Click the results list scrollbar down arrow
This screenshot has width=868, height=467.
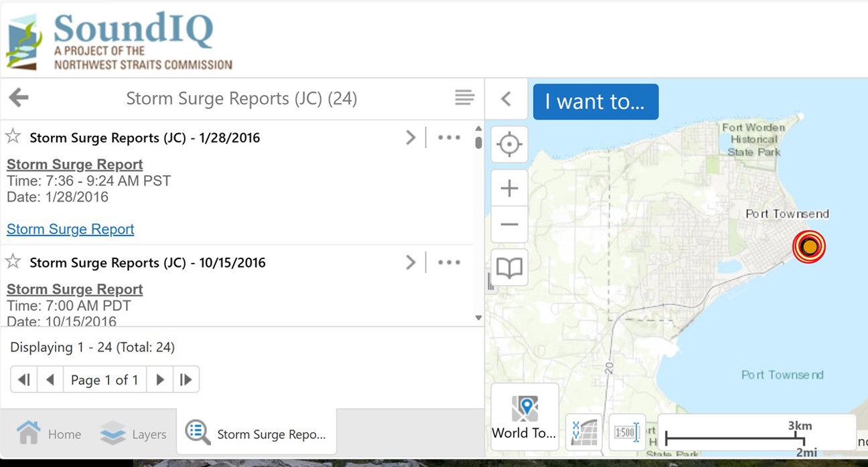click(478, 318)
